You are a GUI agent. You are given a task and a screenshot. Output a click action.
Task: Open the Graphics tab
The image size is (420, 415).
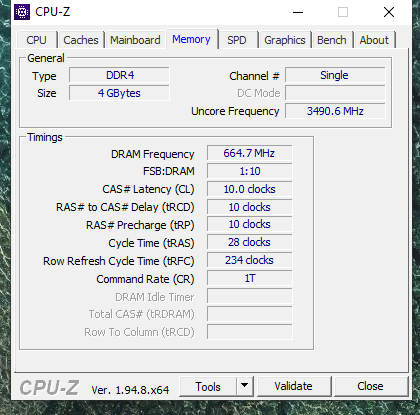pos(285,40)
